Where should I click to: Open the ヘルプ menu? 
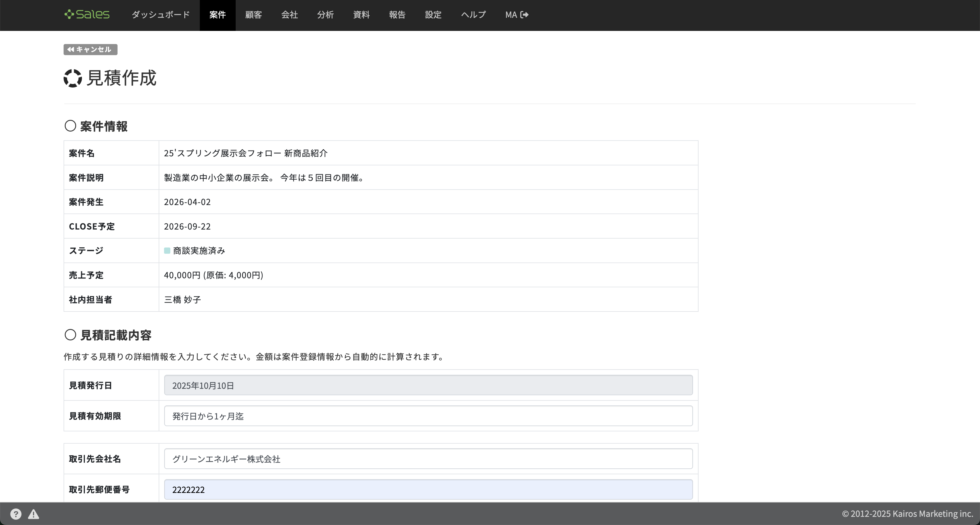473,15
